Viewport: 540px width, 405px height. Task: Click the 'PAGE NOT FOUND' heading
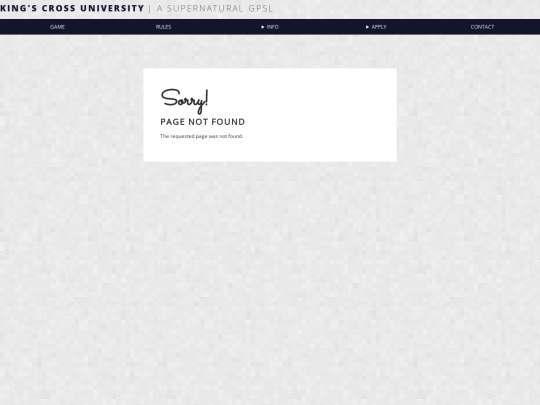tap(202, 122)
